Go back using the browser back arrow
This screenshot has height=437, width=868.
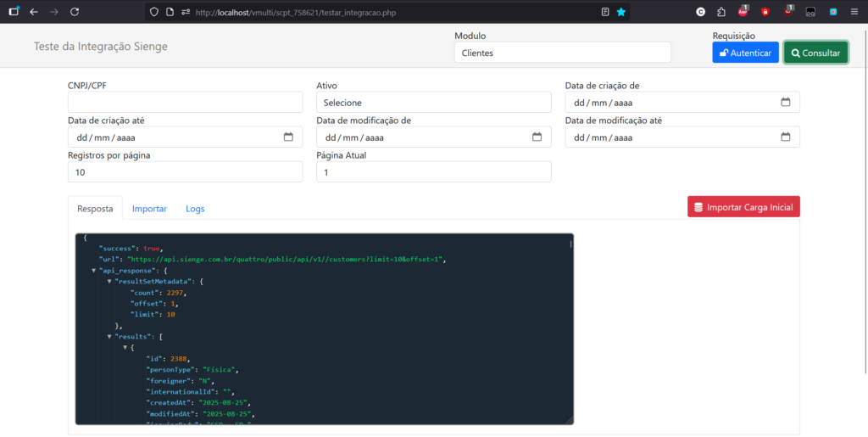[33, 12]
